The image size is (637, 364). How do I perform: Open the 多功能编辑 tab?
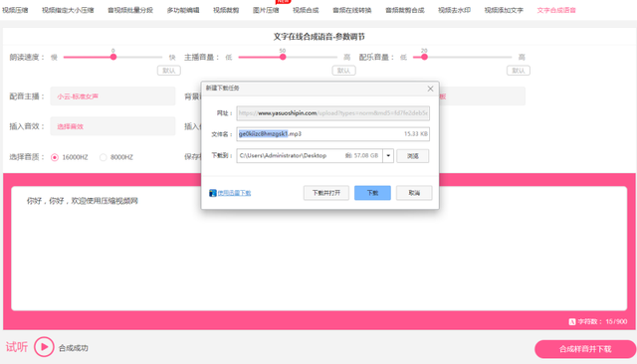tap(183, 10)
